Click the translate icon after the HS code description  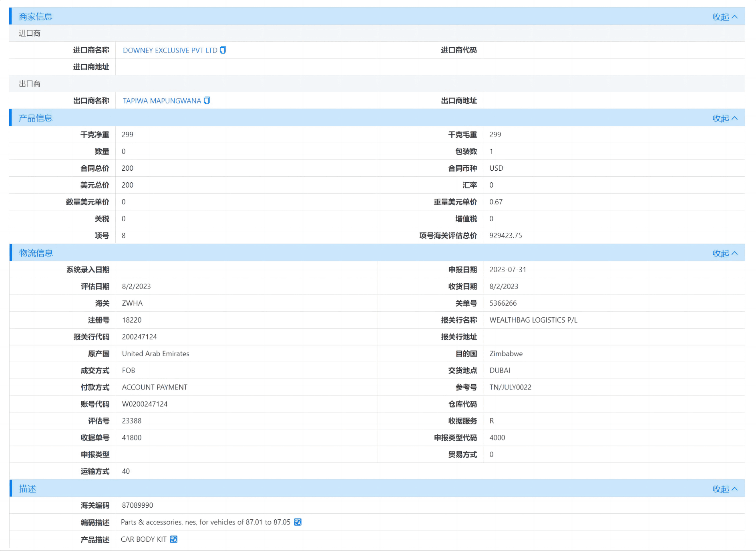pos(298,522)
